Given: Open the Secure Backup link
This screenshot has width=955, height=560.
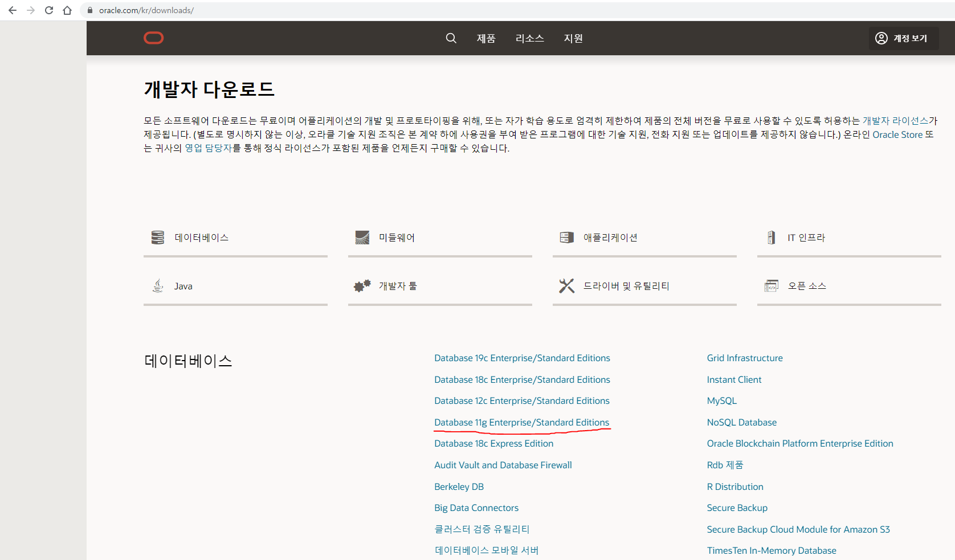Looking at the screenshot, I should tap(737, 508).
